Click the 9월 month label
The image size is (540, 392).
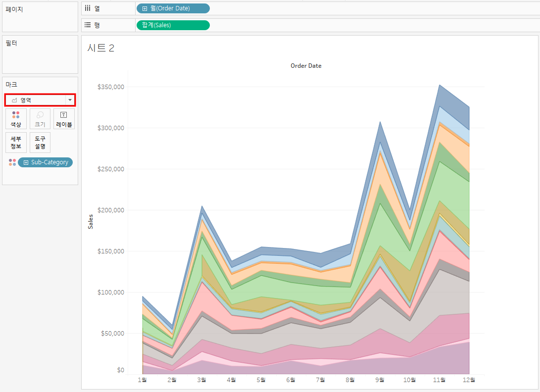pos(380,380)
